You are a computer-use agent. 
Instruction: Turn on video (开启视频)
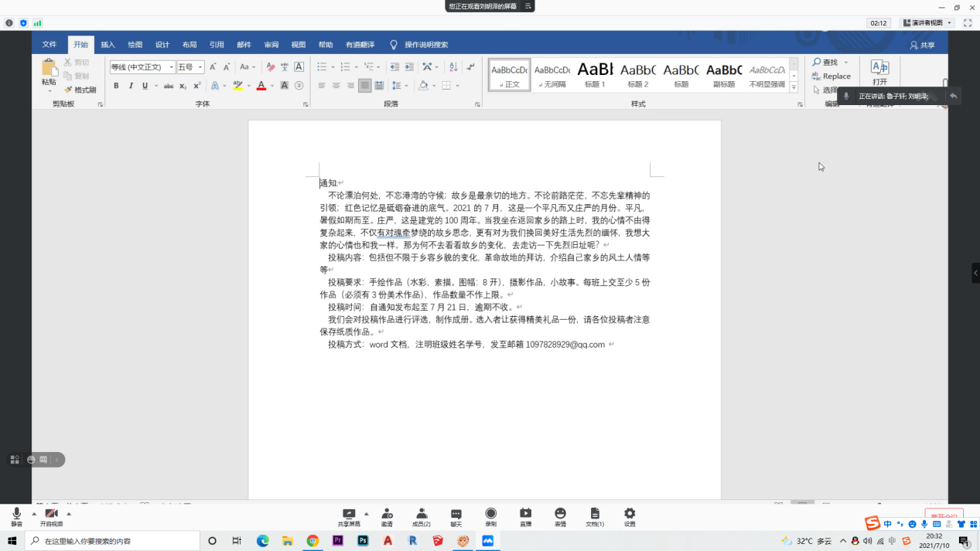[52, 516]
